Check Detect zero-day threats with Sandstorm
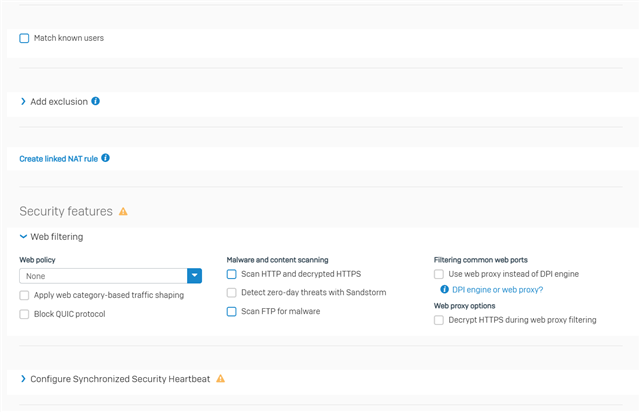640x412 pixels. 231,293
